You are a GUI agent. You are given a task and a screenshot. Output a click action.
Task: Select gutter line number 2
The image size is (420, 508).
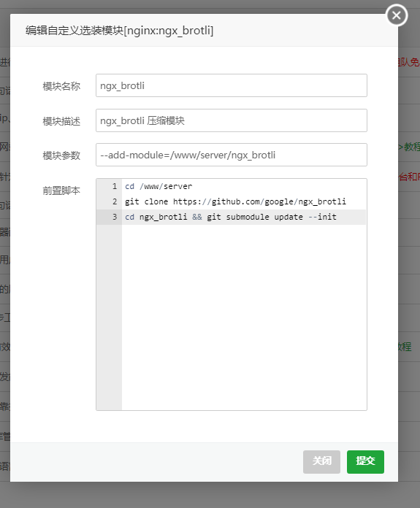(x=115, y=201)
